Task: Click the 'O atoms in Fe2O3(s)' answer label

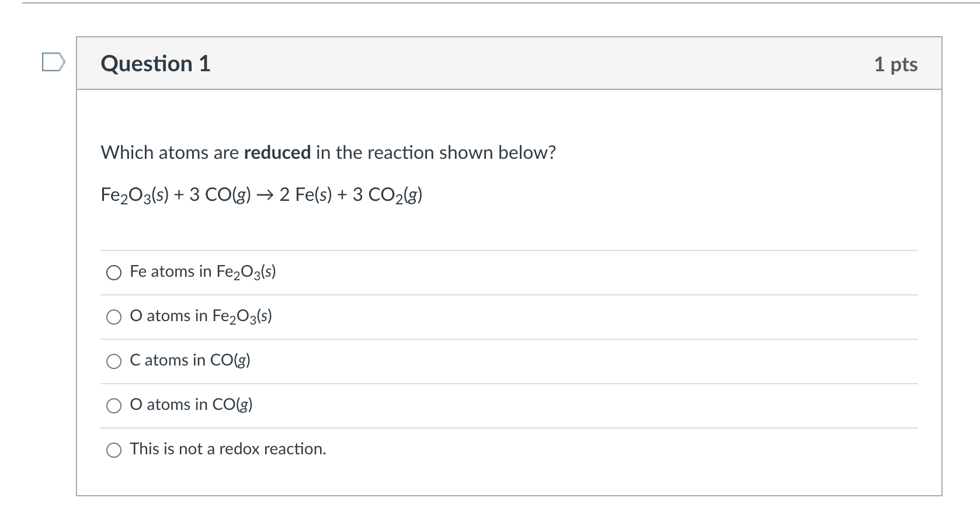Action: [201, 316]
